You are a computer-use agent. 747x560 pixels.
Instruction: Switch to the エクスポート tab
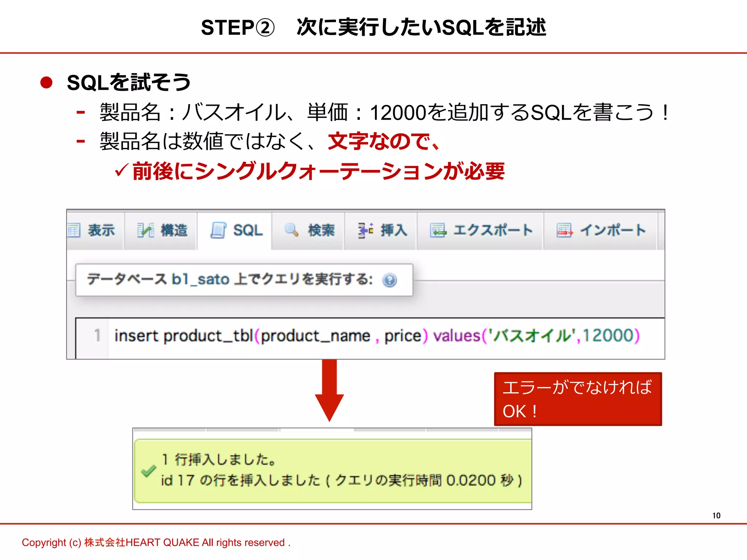480,230
